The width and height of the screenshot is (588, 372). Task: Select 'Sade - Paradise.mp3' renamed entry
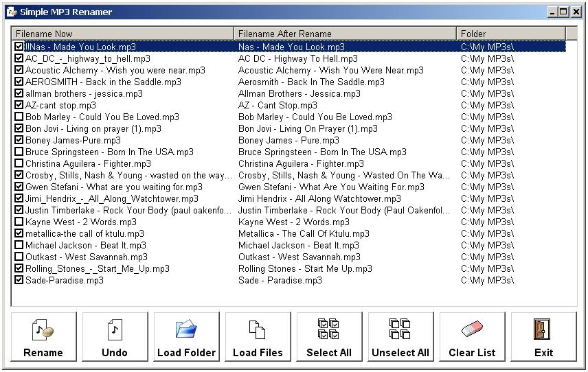[x=280, y=280]
